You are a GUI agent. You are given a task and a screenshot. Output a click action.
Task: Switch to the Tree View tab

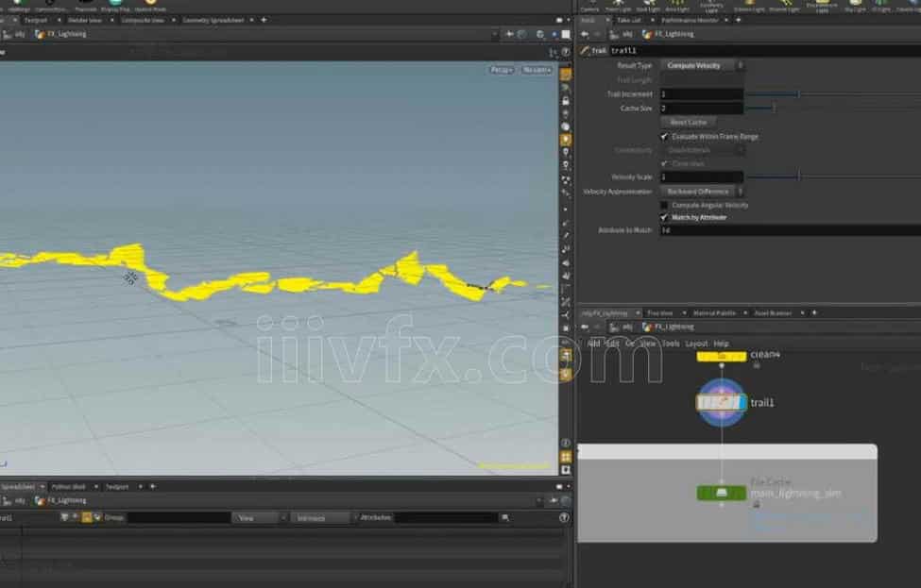pyautogui.click(x=660, y=312)
